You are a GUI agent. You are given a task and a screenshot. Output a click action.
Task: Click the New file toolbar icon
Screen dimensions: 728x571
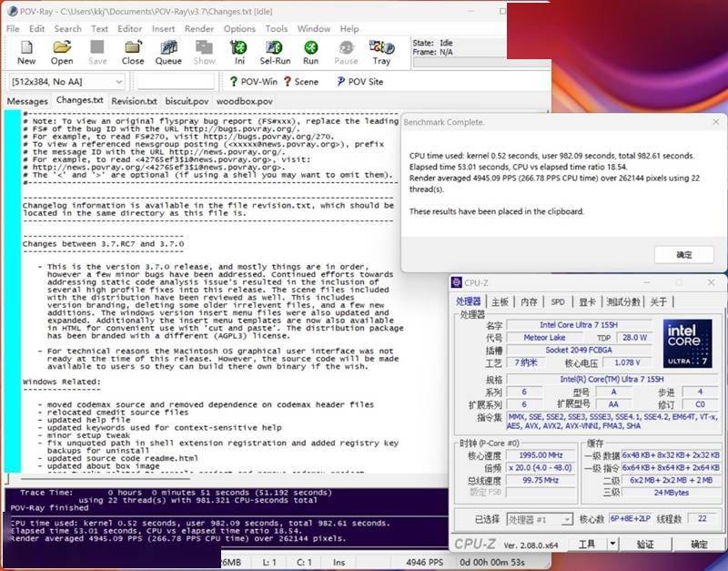[26, 47]
